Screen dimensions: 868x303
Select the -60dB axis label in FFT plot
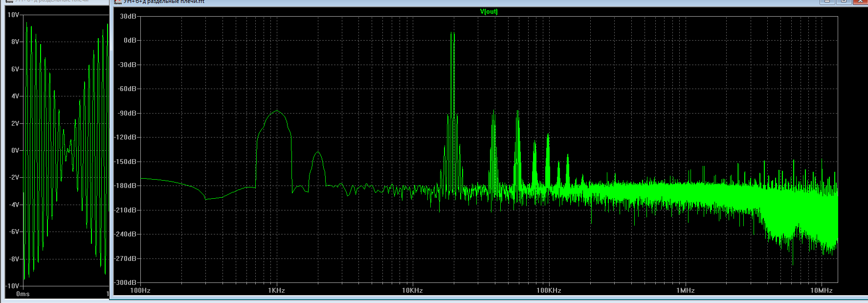[x=127, y=89]
